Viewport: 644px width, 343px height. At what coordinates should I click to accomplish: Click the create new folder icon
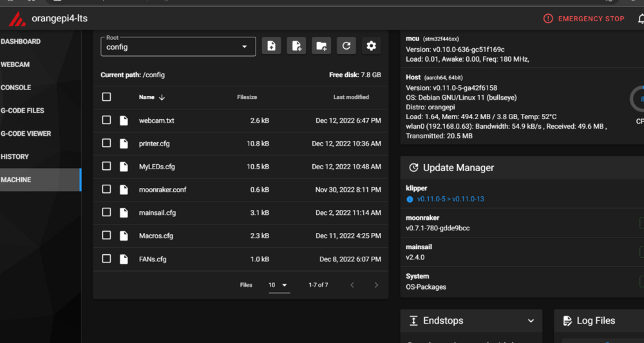click(321, 46)
